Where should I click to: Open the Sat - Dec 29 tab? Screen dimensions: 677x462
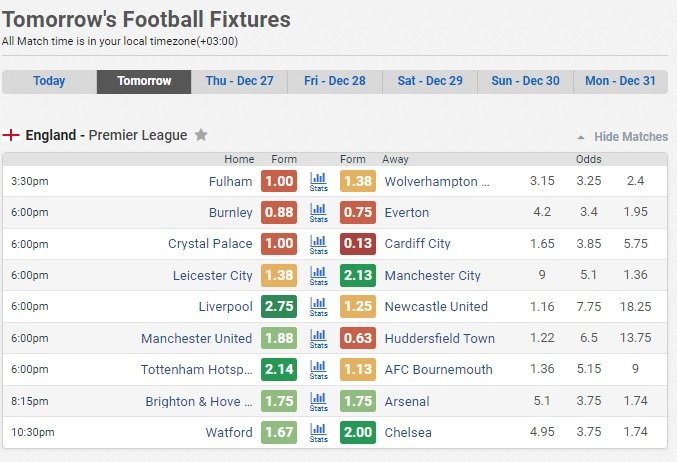click(430, 81)
